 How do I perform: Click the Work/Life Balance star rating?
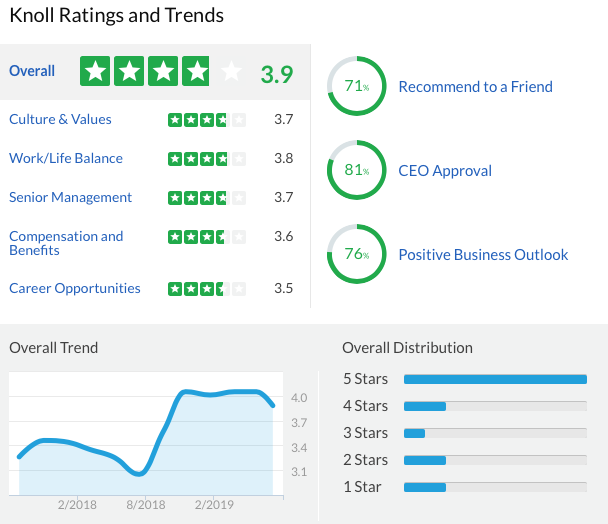coord(207,159)
